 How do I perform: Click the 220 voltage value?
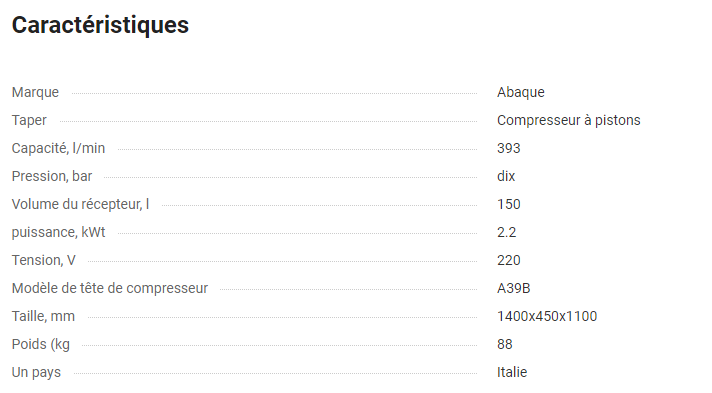click(509, 260)
